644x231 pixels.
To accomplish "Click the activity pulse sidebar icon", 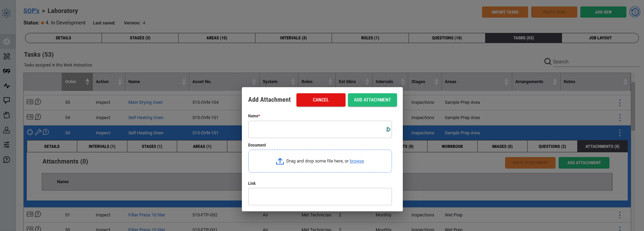I will point(6,86).
